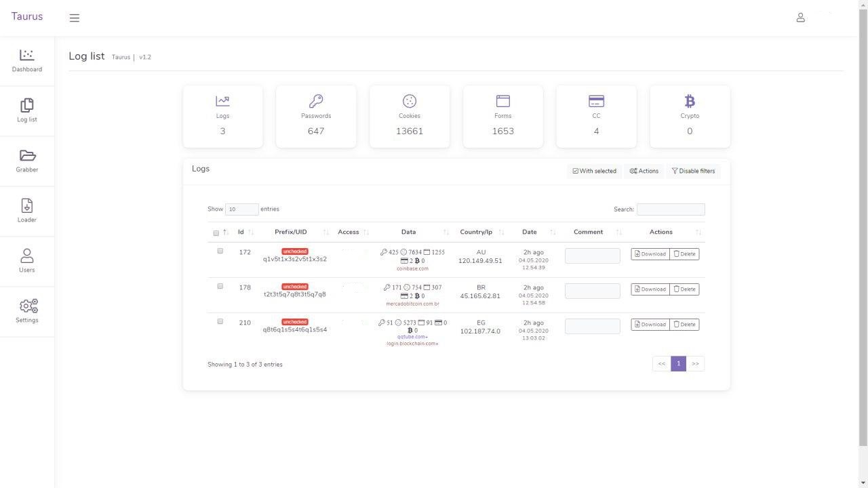Click the Taurus logo link
868x488 pixels.
pyautogui.click(x=27, y=16)
